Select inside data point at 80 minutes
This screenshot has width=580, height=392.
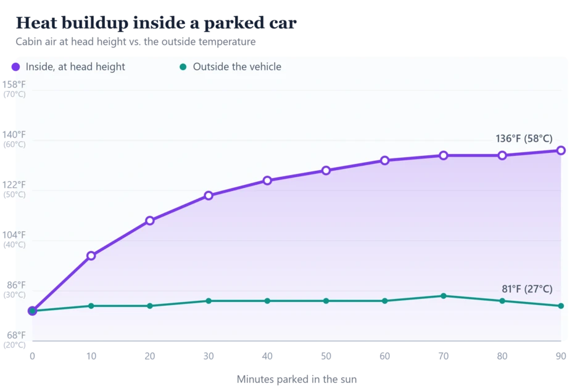(502, 155)
